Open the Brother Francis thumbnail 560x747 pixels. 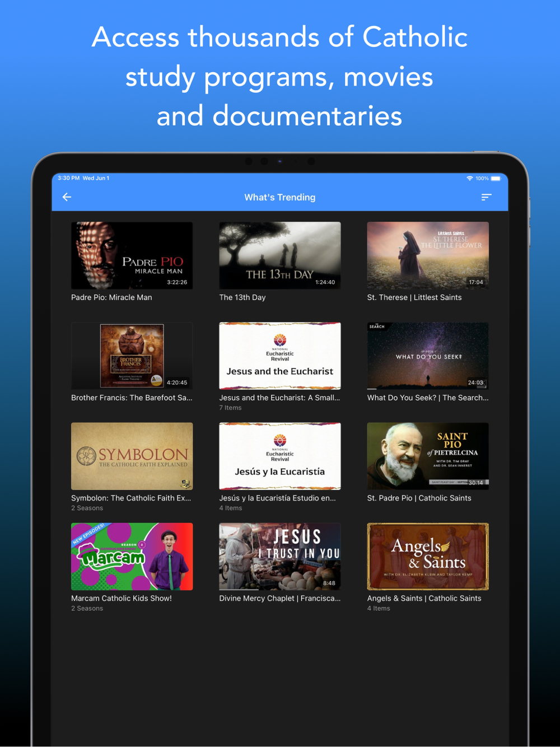tap(132, 356)
